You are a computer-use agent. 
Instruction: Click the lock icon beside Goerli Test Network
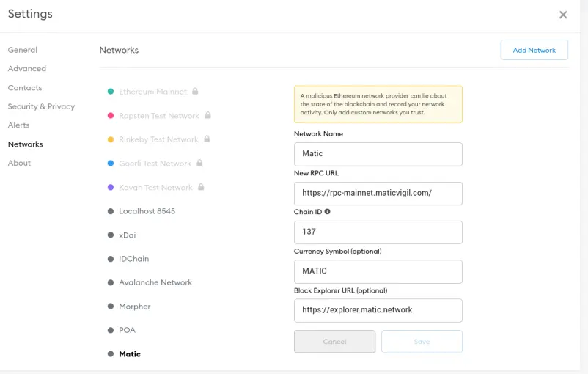coord(199,163)
